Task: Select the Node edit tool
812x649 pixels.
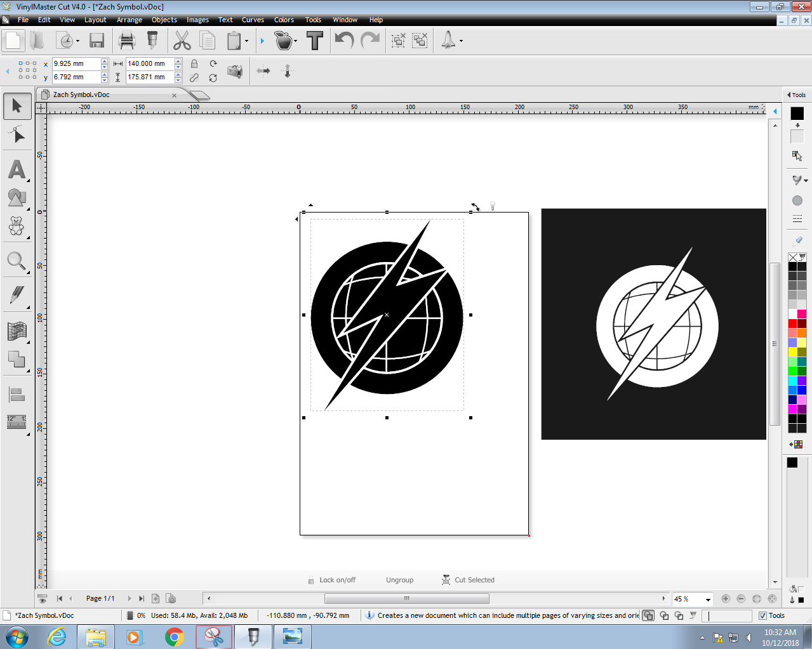Action: coord(17,134)
